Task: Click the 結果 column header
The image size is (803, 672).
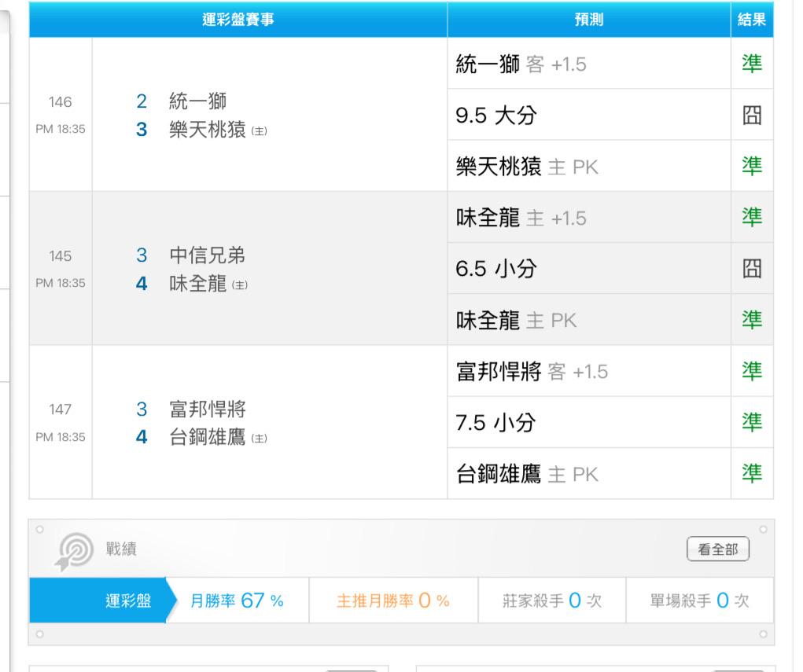Action: point(752,20)
